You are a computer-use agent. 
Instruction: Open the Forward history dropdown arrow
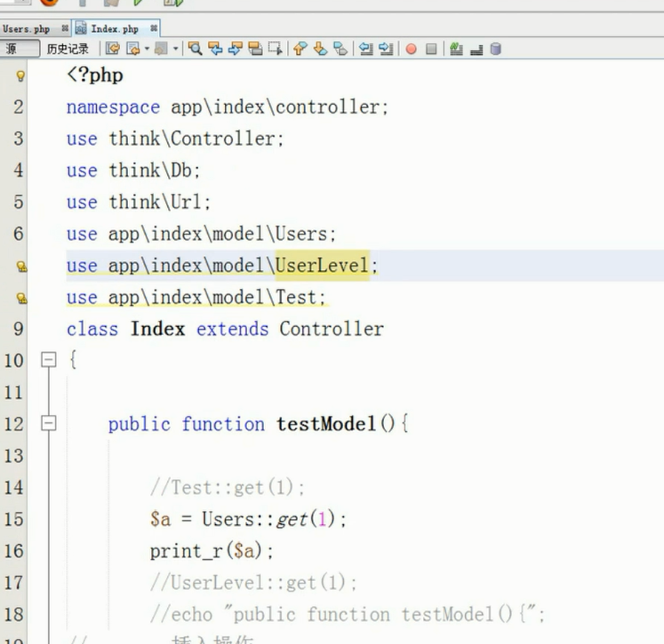point(175,49)
